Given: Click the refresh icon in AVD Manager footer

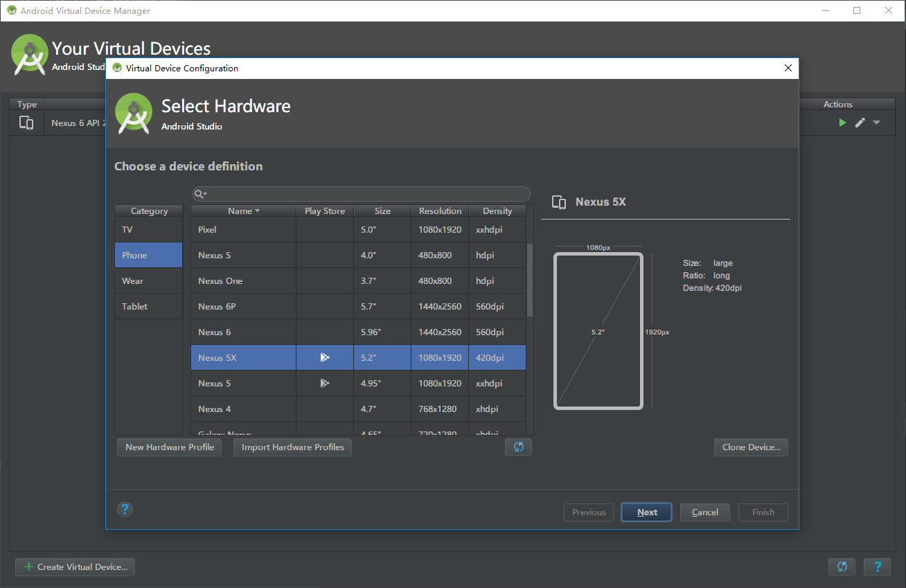Looking at the screenshot, I should click(x=842, y=567).
